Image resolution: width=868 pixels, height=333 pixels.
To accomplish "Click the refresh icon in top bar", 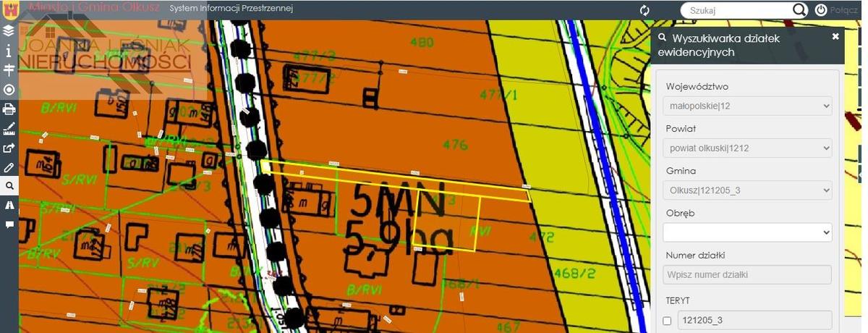I will (x=644, y=10).
